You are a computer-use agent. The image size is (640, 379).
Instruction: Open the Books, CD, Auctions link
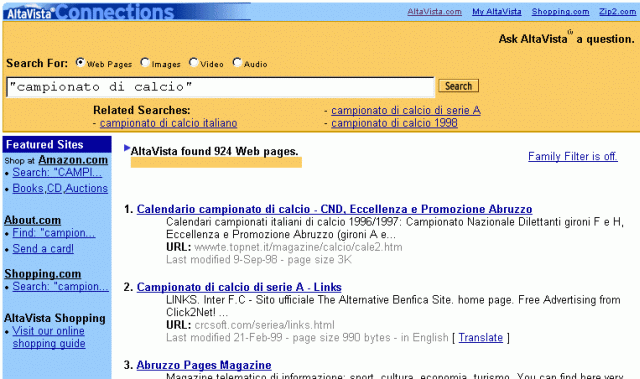[x=60, y=188]
